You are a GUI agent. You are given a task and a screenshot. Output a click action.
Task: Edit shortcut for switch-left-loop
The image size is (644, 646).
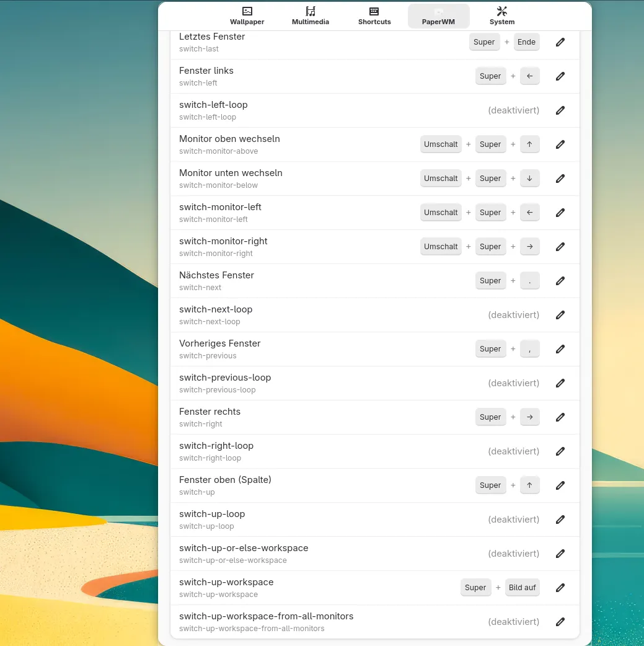(560, 110)
